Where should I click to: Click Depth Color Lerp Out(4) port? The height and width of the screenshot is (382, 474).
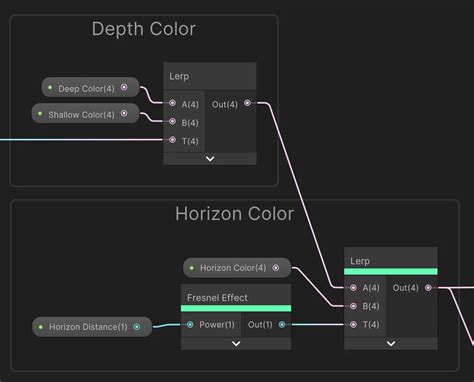point(247,103)
